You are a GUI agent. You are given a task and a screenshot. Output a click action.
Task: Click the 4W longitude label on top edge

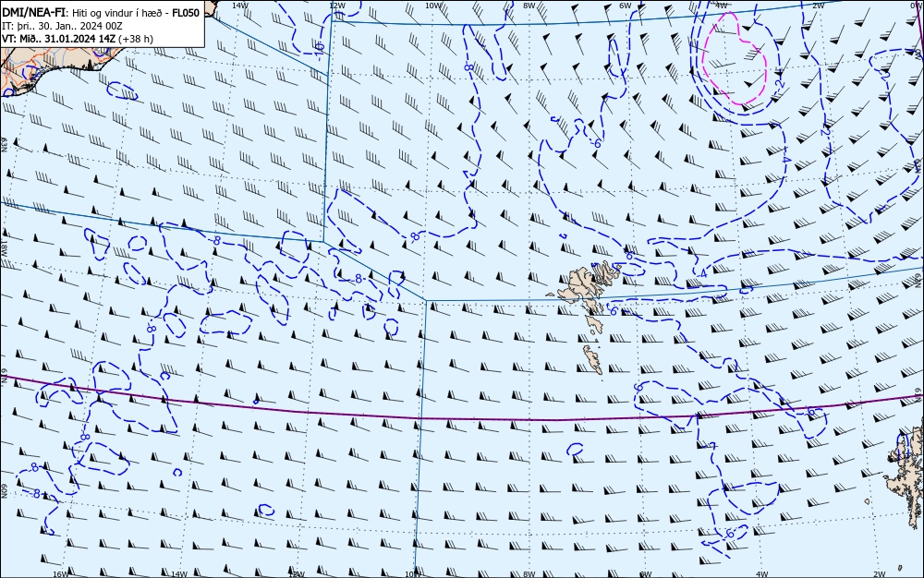(722, 6)
